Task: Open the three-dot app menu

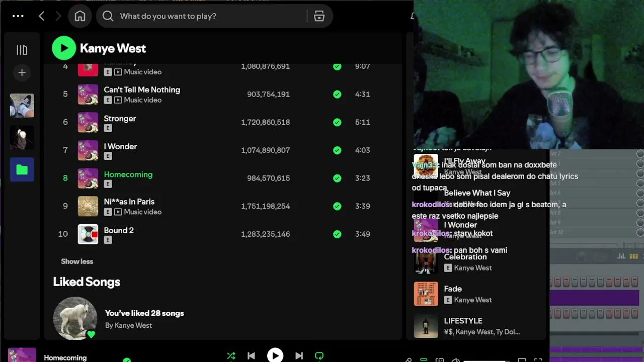Action: [x=18, y=16]
